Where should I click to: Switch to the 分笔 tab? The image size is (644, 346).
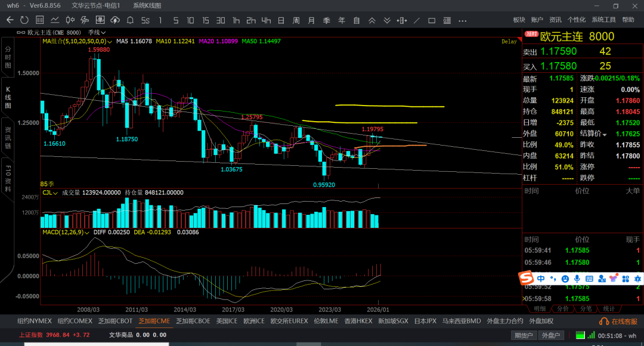(x=586, y=308)
